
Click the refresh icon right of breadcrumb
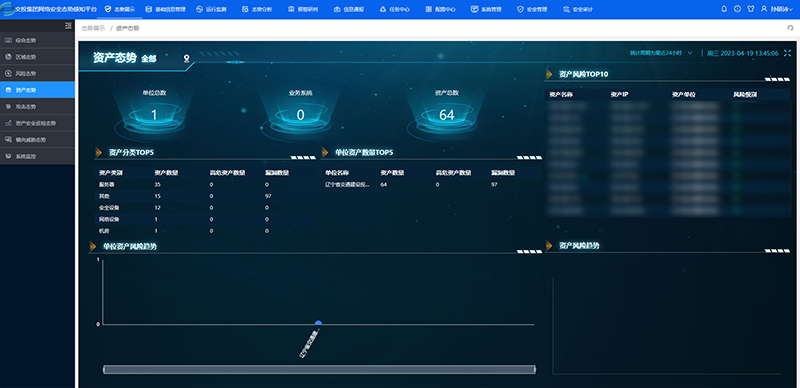(790, 29)
